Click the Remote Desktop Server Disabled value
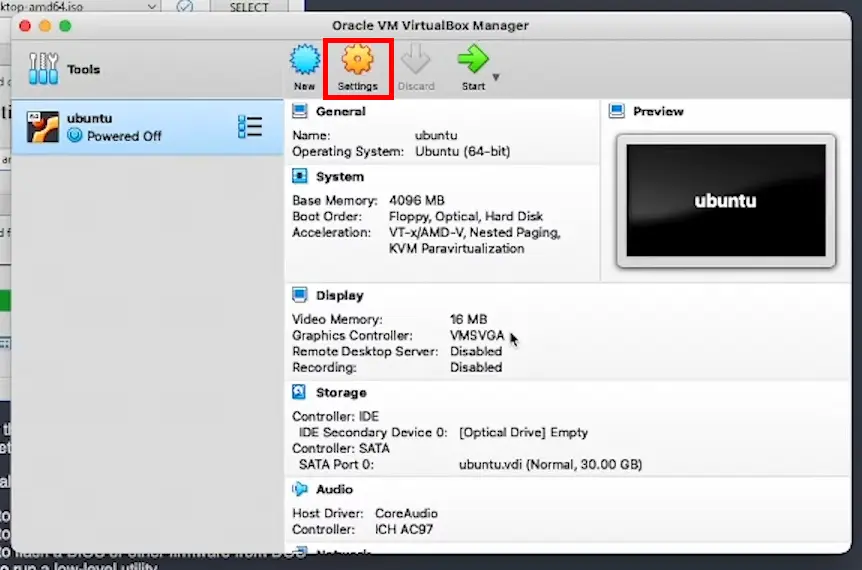Image resolution: width=862 pixels, height=570 pixels. (476, 351)
